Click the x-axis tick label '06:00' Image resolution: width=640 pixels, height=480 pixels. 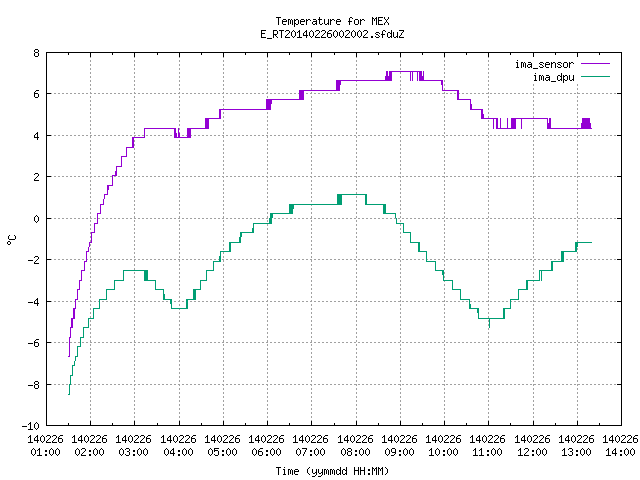click(267, 452)
